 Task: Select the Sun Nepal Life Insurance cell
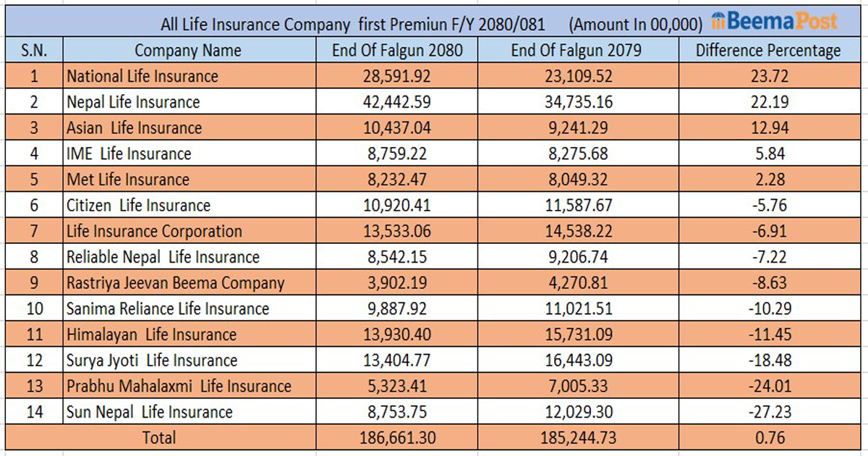pos(150,412)
